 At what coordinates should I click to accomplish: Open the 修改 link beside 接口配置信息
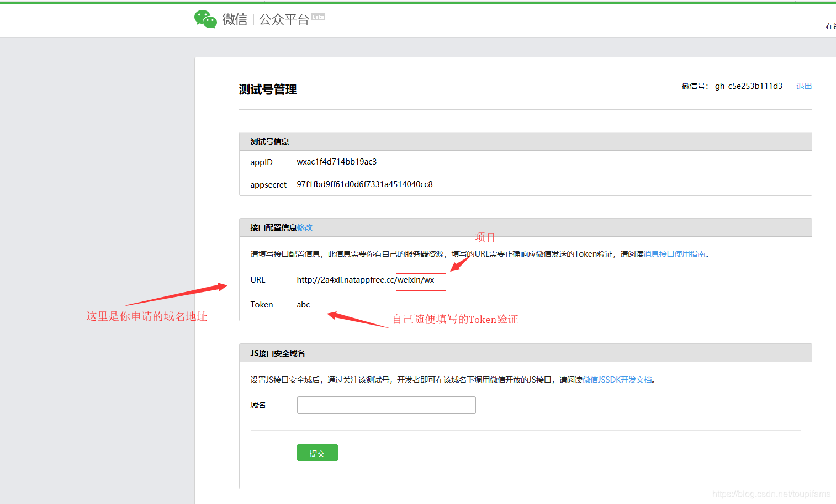305,227
